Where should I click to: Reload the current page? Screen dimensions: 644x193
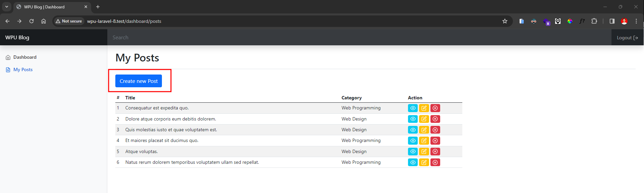[x=32, y=21]
